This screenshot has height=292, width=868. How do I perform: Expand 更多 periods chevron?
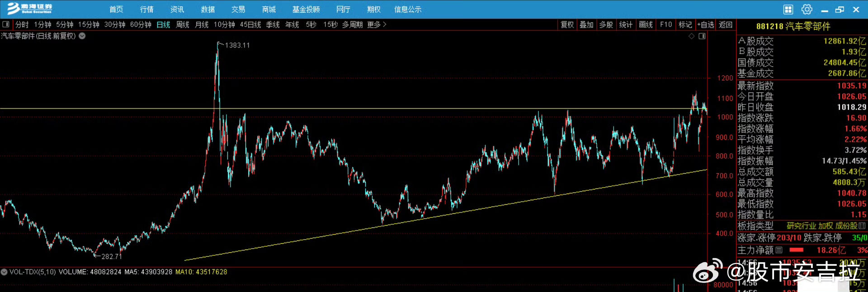[385, 24]
